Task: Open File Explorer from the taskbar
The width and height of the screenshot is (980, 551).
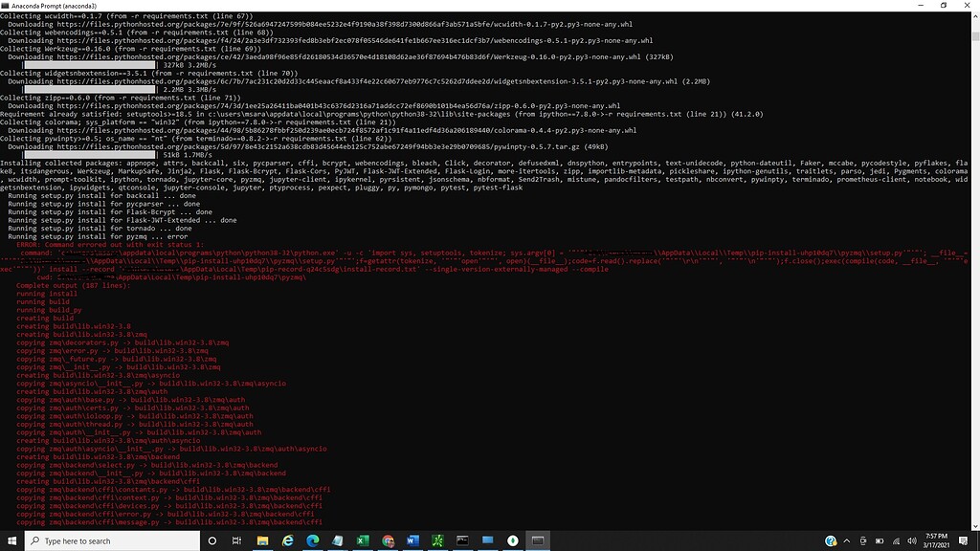Action: point(264,540)
